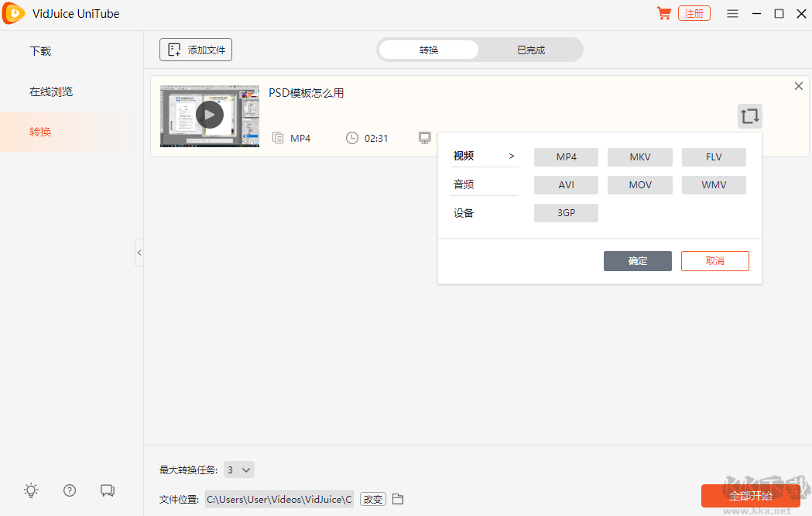
Task: Click the light bulb icon at bottom left
Action: click(x=31, y=490)
